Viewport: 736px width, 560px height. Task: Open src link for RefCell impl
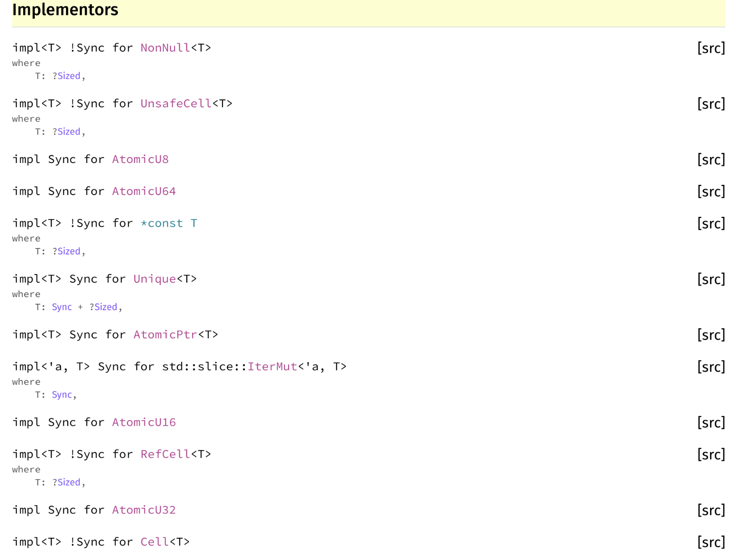(x=711, y=455)
